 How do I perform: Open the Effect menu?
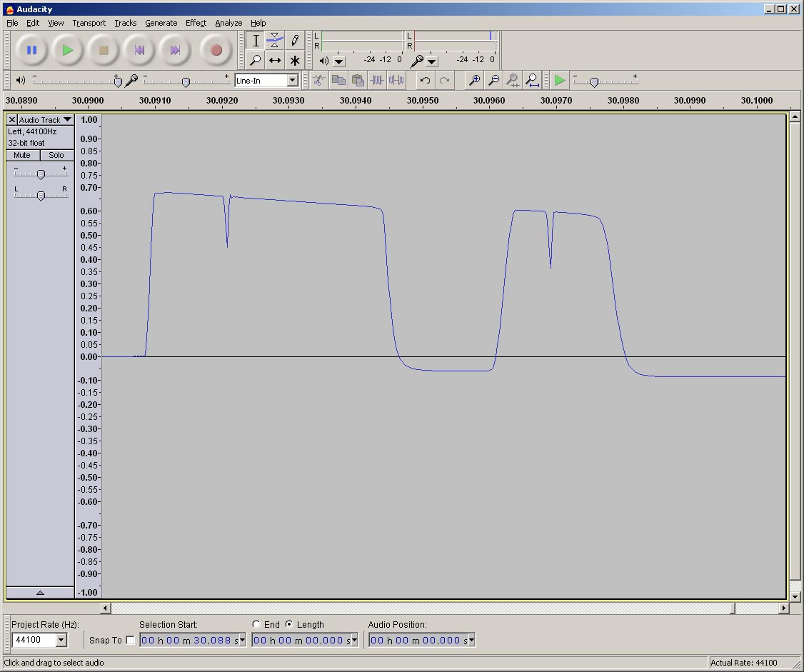(x=196, y=23)
